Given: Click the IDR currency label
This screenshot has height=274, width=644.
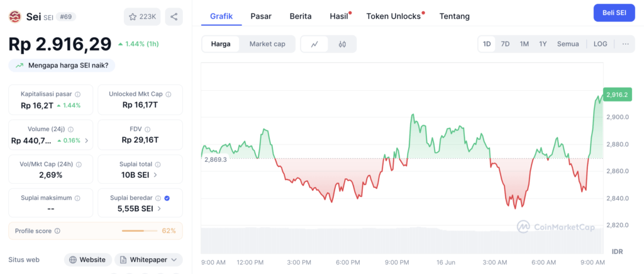Looking at the screenshot, I should tap(618, 251).
